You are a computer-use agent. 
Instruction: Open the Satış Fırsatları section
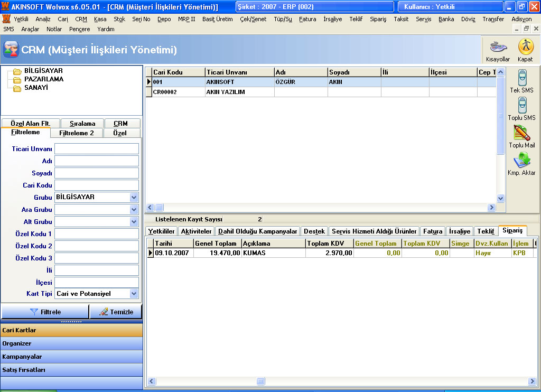(x=72, y=370)
